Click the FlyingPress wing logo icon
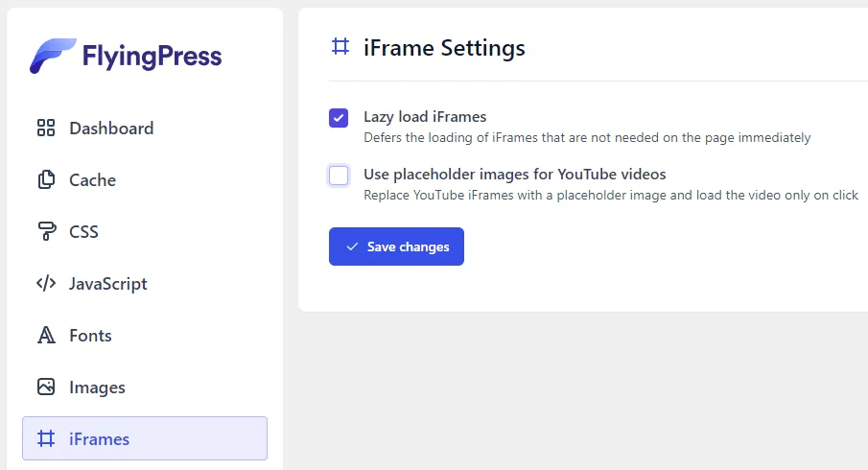868x470 pixels. (x=52, y=57)
